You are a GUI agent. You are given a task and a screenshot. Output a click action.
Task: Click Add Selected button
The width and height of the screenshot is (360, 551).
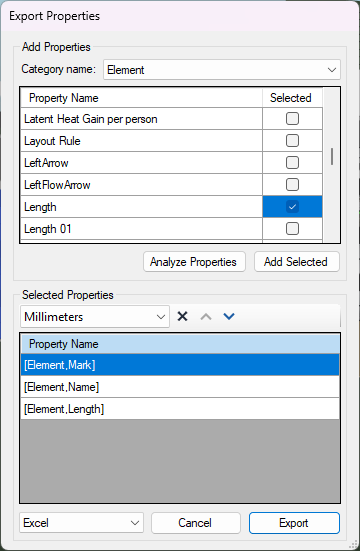[297, 262]
